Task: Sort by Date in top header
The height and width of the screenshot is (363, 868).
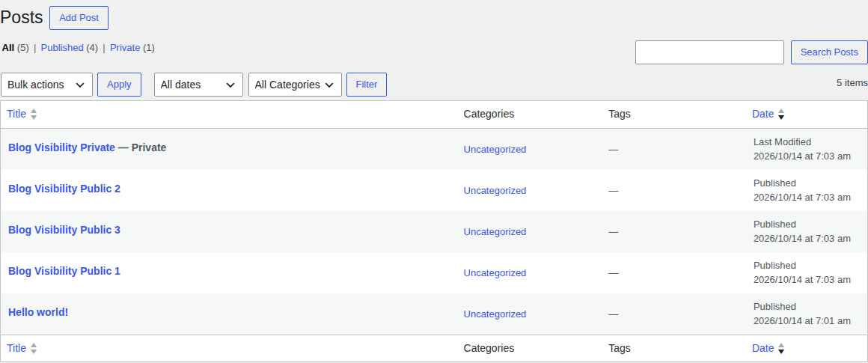Action: pos(762,114)
